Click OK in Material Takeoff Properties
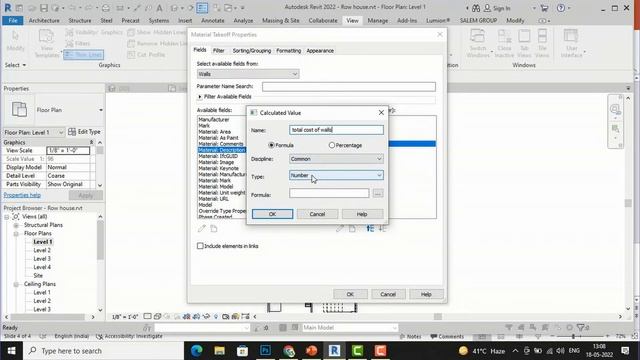This screenshot has height=360, width=640. pyautogui.click(x=350, y=294)
